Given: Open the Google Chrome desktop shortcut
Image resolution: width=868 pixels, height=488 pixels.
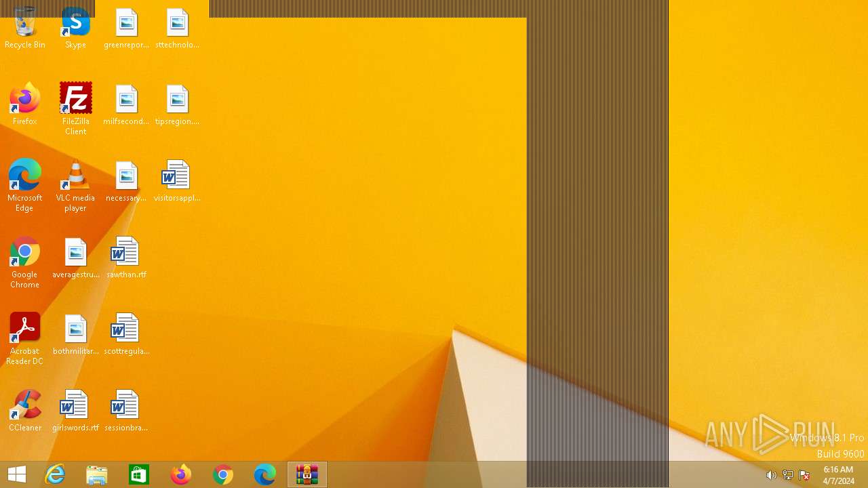Looking at the screenshot, I should pos(25,262).
